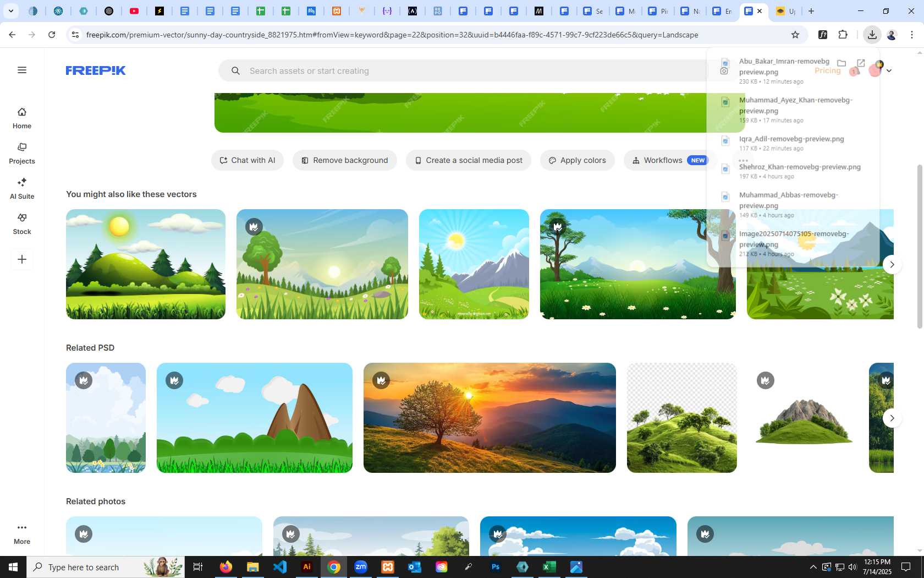Click Remove background button
924x578 pixels.
[345, 160]
